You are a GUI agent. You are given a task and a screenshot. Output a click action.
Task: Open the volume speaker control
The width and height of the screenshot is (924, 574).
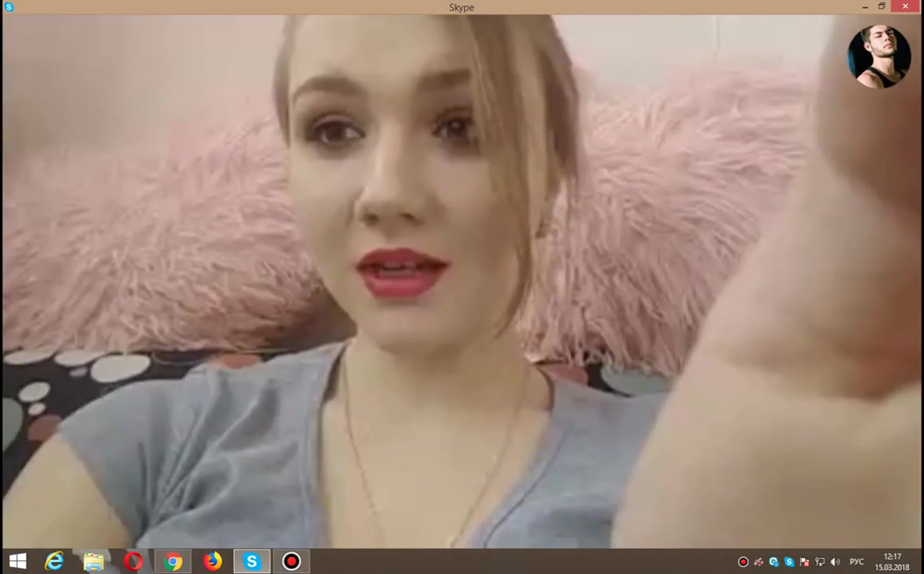tap(835, 561)
